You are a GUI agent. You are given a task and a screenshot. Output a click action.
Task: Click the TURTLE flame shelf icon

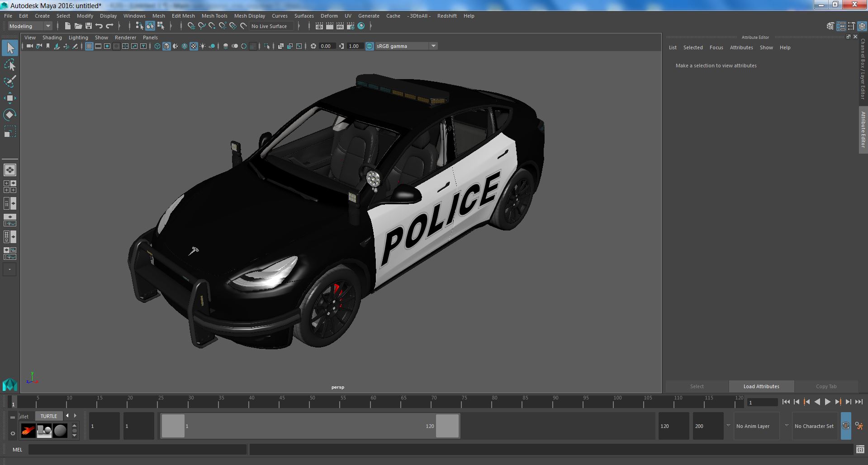pos(28,431)
